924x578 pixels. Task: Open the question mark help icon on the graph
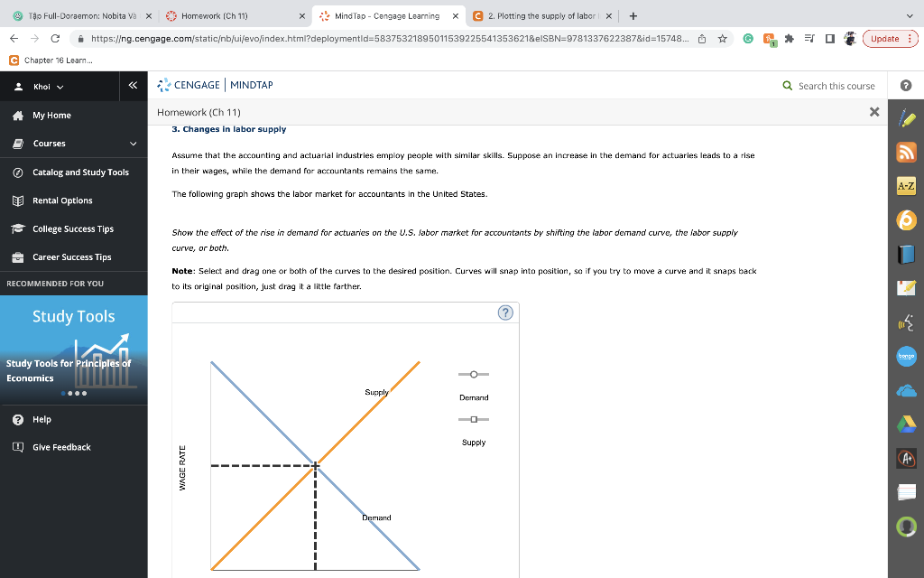pyautogui.click(x=505, y=312)
